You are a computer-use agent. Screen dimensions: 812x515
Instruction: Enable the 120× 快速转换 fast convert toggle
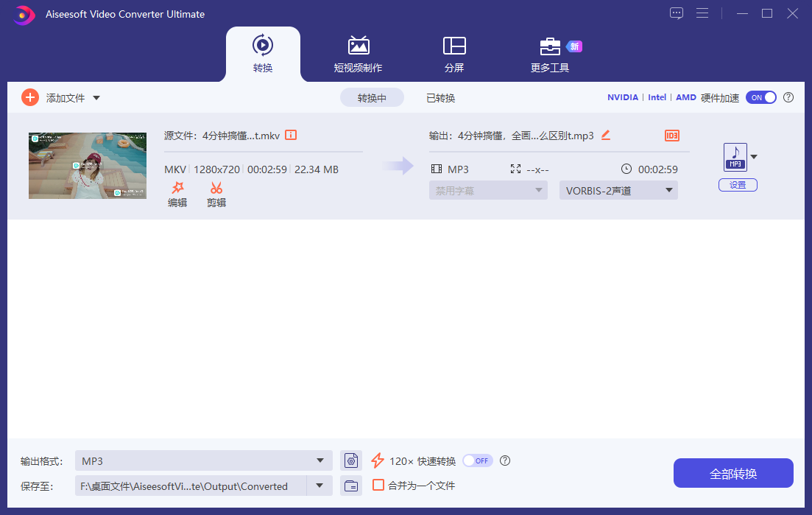[477, 460]
